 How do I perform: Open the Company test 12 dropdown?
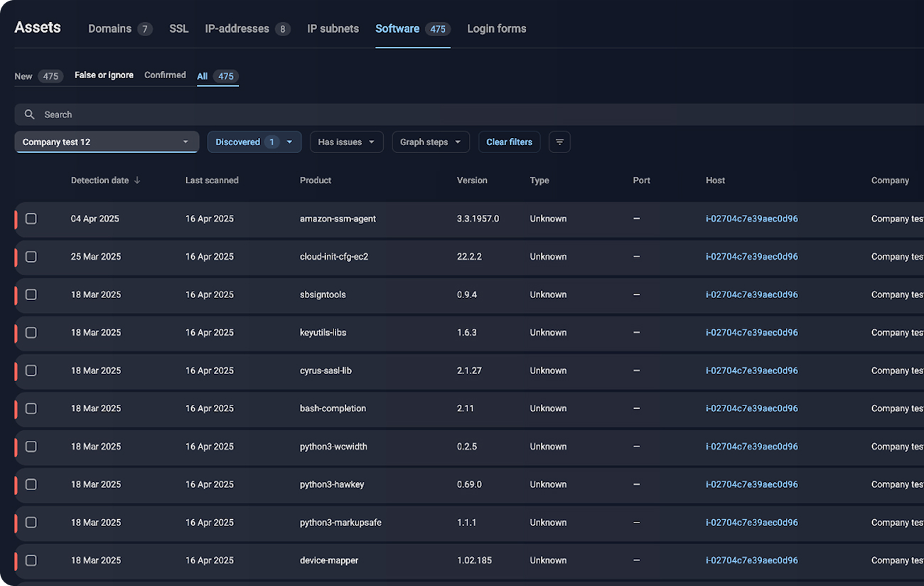pos(107,142)
